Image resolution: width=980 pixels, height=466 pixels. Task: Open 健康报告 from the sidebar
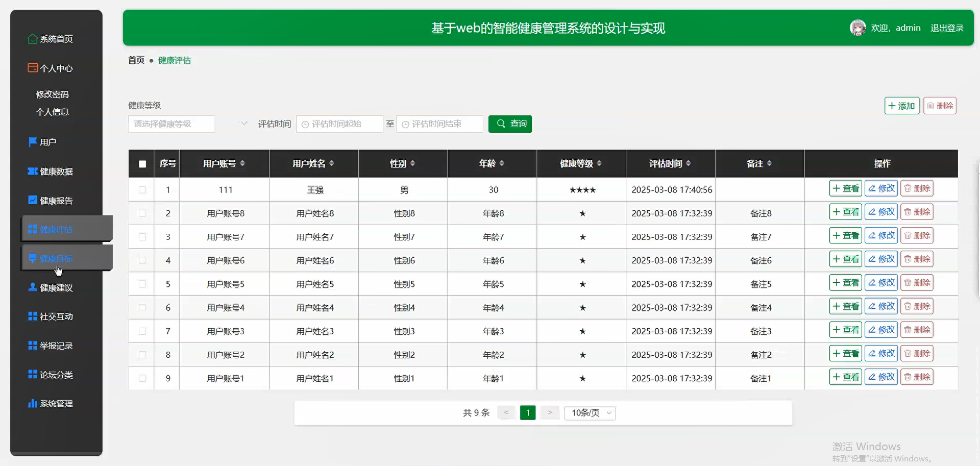tap(56, 200)
